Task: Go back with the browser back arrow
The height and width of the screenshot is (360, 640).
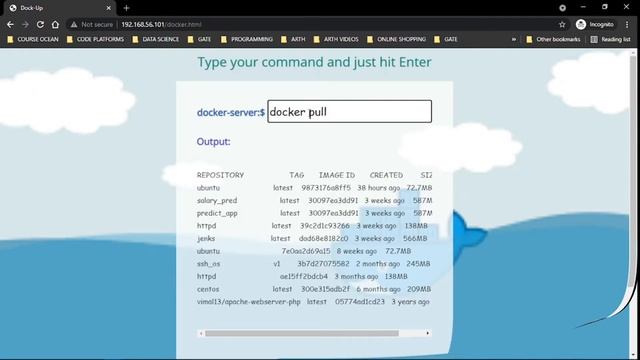Action: [10, 24]
